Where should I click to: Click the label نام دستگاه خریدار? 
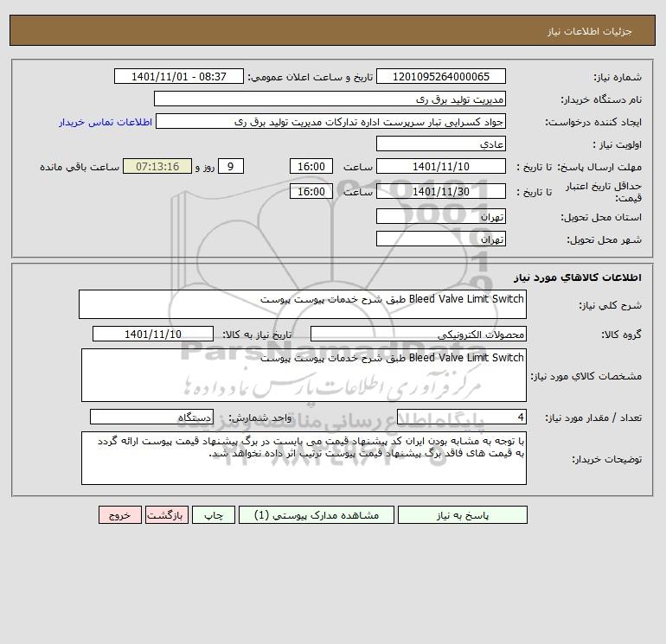click(x=601, y=99)
